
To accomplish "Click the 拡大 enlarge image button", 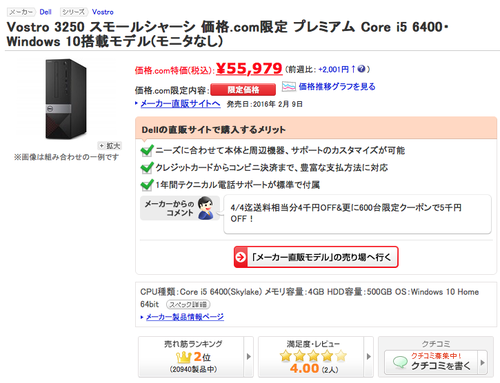I will pos(110,146).
